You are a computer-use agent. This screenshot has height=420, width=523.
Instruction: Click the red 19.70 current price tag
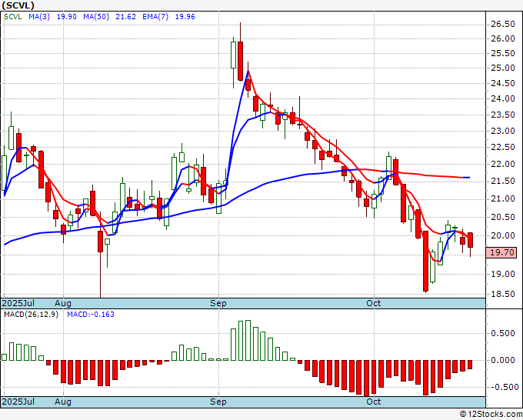(501, 252)
